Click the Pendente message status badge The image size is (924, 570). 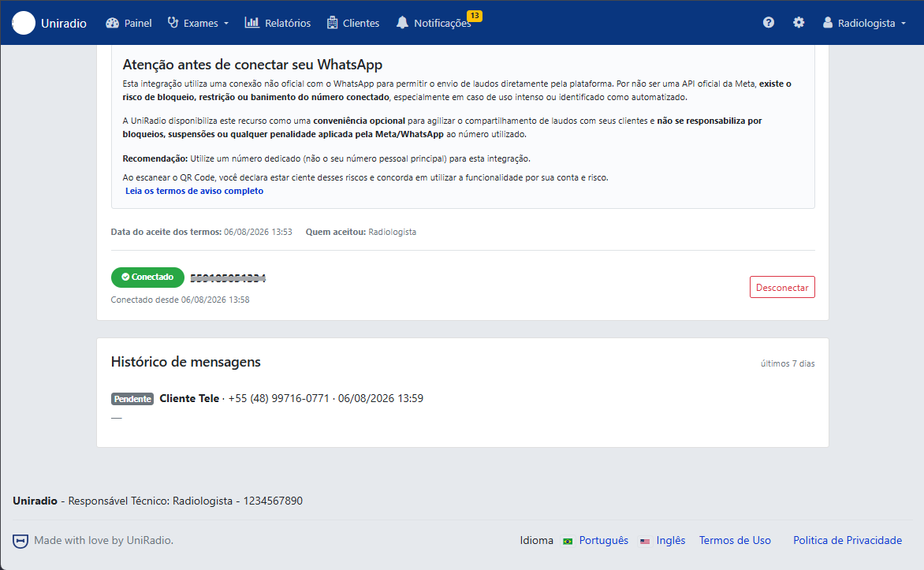coord(132,399)
